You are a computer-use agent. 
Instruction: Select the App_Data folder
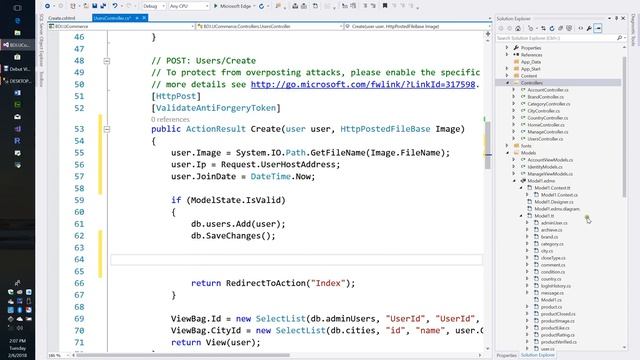pyautogui.click(x=531, y=62)
